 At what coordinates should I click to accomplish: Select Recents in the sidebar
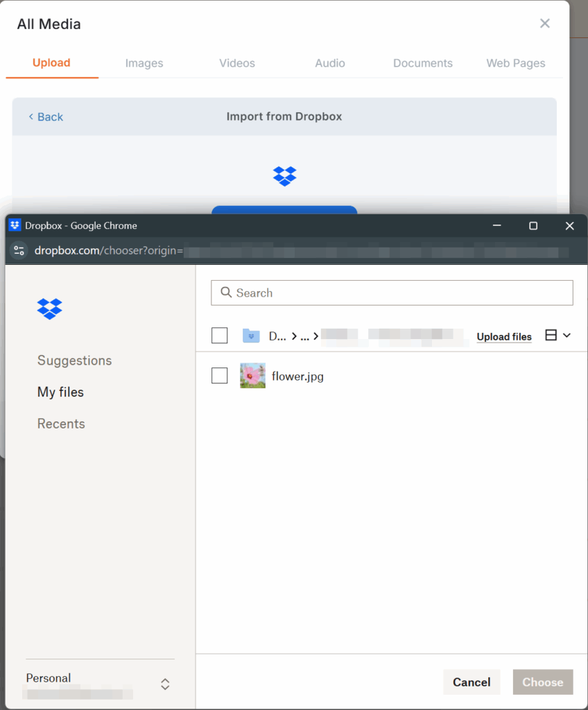(61, 424)
